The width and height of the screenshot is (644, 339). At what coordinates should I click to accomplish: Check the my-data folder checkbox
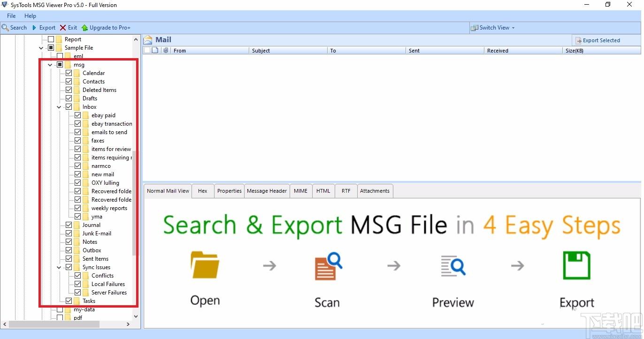[x=60, y=309]
